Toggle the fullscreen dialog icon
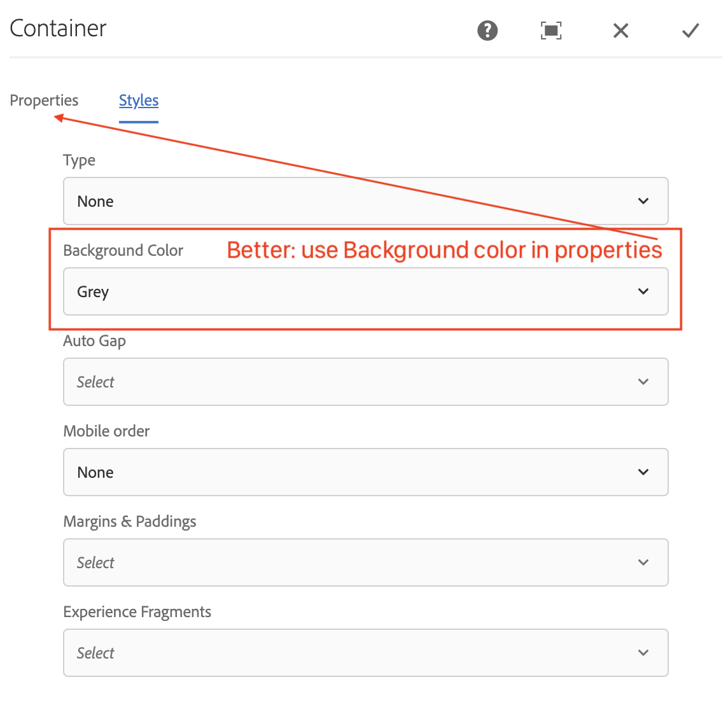The width and height of the screenshot is (728, 703). click(550, 31)
